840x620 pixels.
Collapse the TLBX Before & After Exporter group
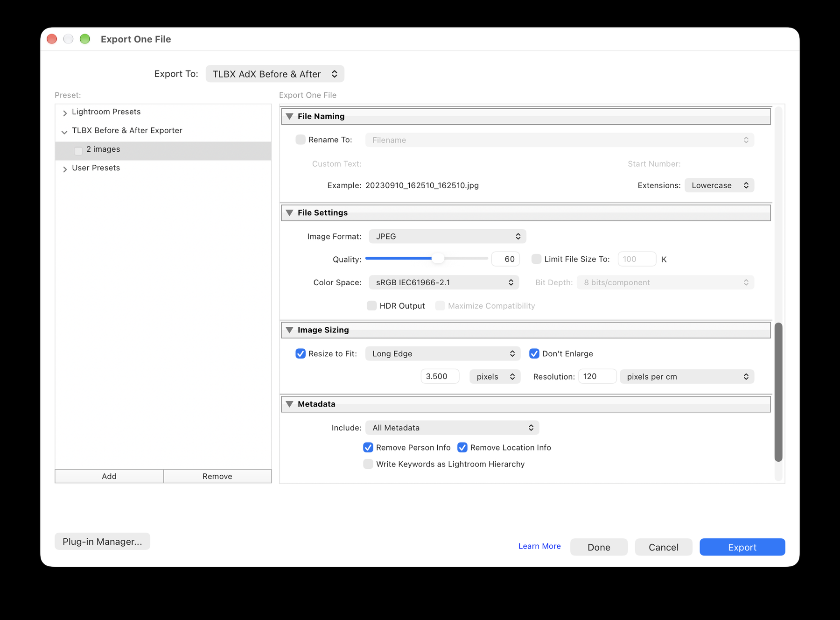(64, 132)
